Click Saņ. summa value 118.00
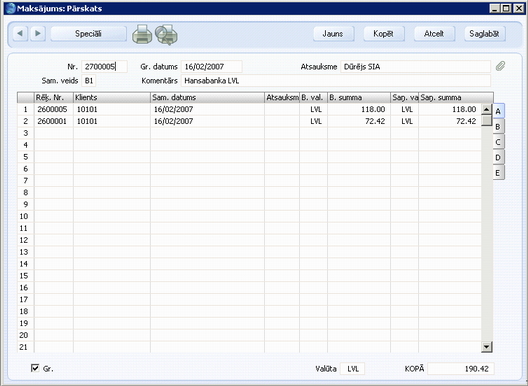528x386 pixels. pos(450,109)
